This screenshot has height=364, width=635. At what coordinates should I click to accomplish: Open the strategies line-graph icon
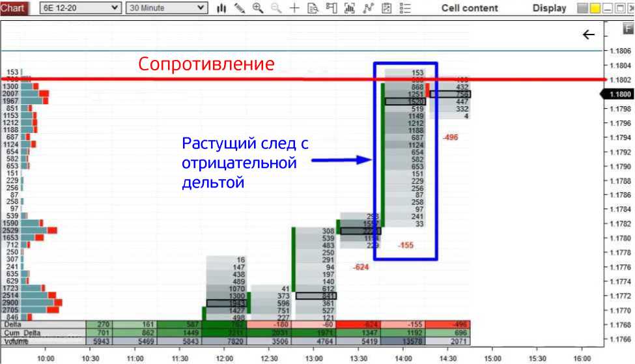point(369,8)
